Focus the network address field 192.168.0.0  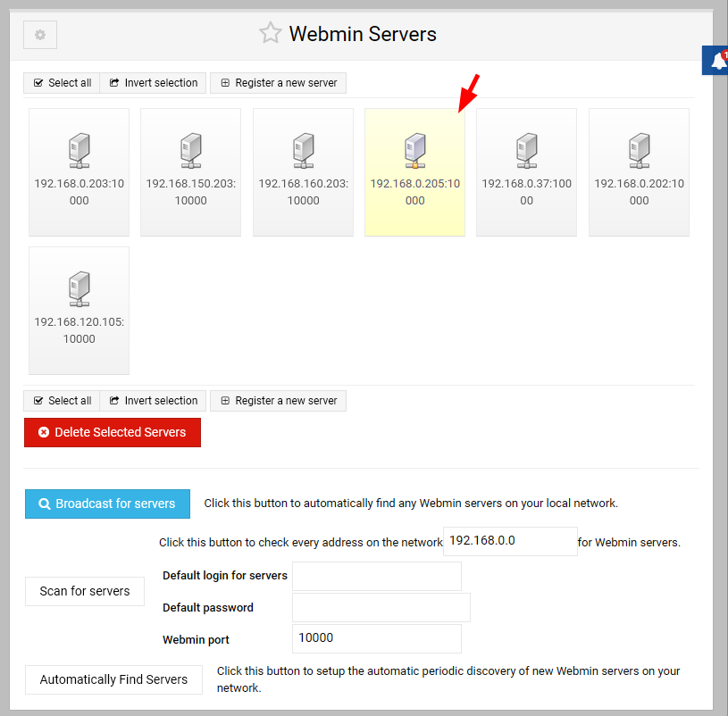tap(510, 541)
